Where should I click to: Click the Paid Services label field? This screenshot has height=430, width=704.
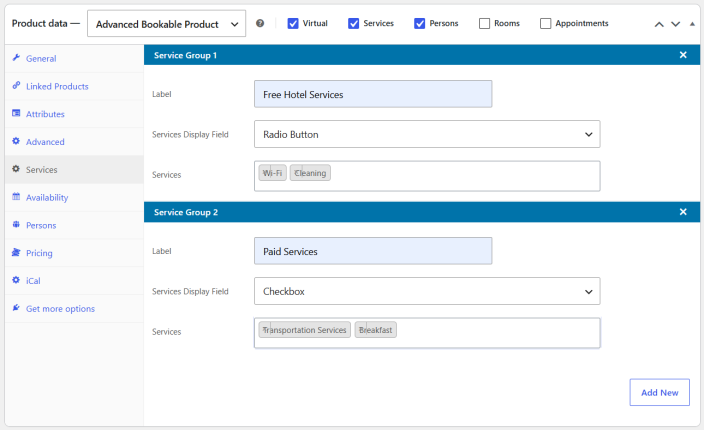(373, 251)
